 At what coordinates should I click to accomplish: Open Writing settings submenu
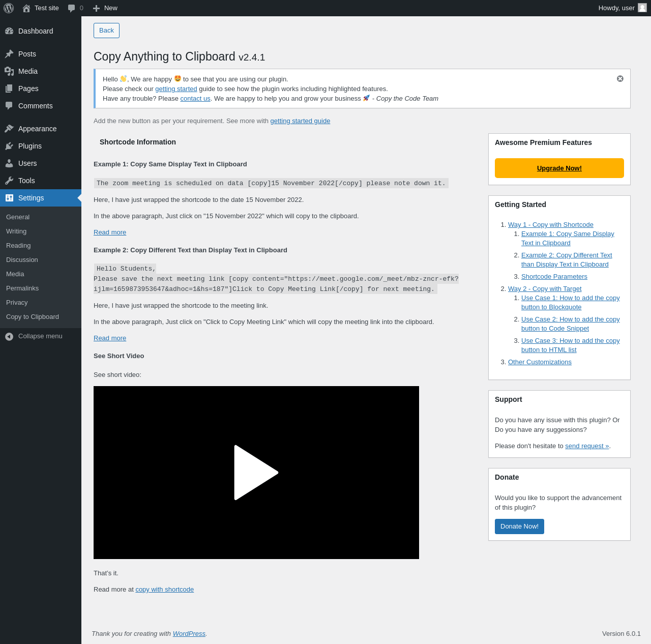16,231
